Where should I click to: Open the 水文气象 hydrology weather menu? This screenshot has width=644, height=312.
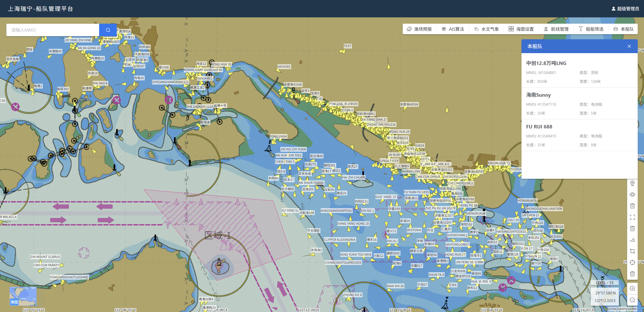click(x=487, y=29)
